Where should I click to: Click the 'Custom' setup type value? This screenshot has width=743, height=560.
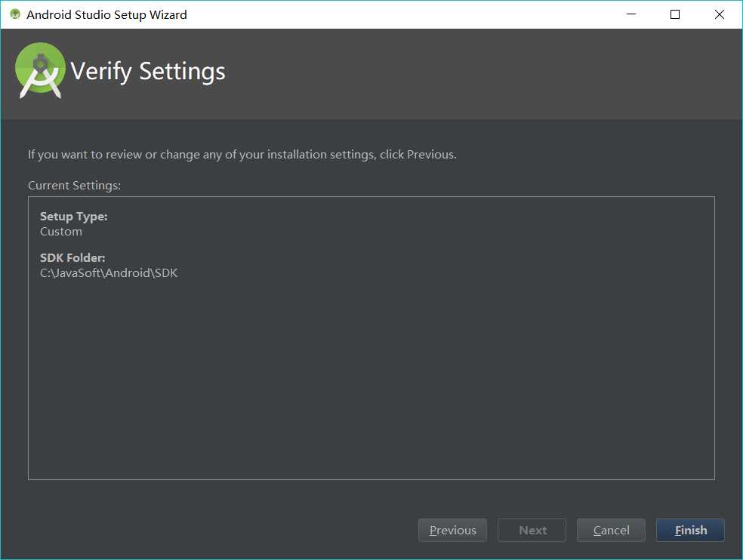[x=61, y=232]
